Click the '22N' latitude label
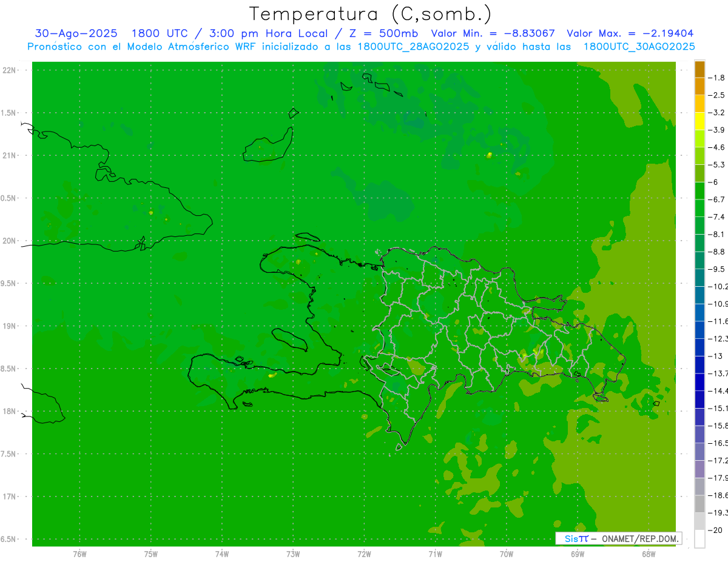 pyautogui.click(x=10, y=70)
